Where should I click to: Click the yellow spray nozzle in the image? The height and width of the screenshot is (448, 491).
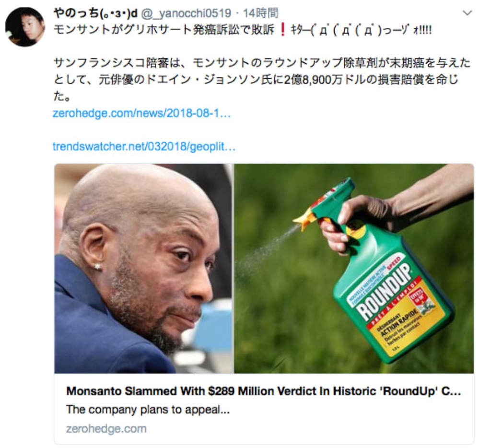click(304, 219)
